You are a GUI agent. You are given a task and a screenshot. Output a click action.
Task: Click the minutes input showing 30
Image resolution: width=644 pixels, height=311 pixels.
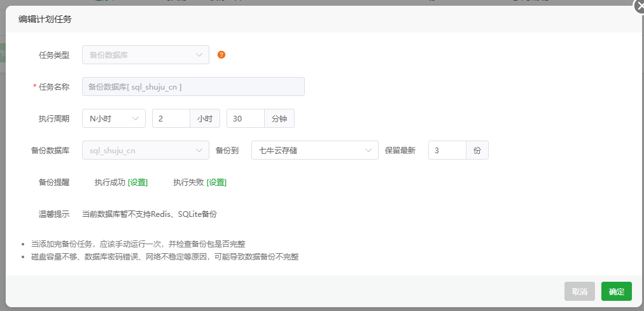(245, 118)
